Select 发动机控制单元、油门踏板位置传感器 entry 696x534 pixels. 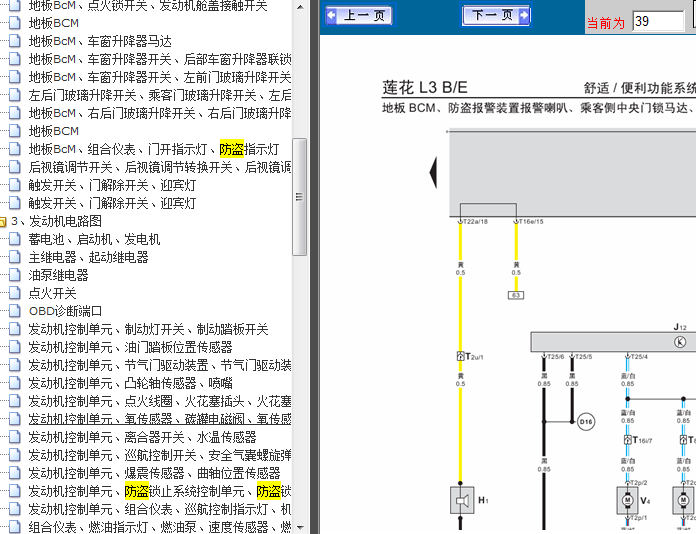(130, 347)
